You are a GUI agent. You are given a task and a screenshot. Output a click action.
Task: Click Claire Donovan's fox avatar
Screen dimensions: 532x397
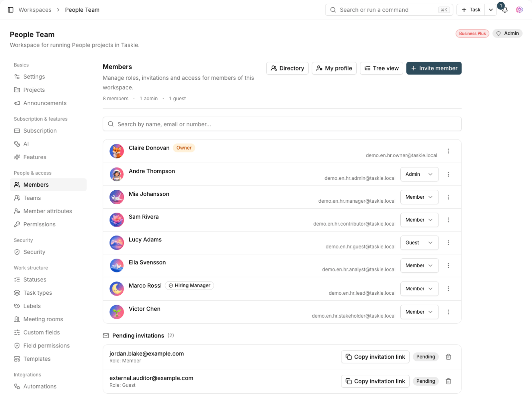pos(117,151)
